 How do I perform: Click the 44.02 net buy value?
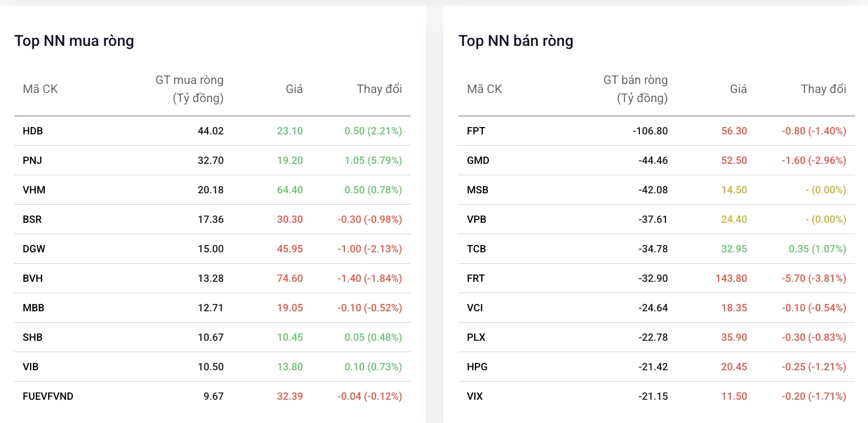210,131
